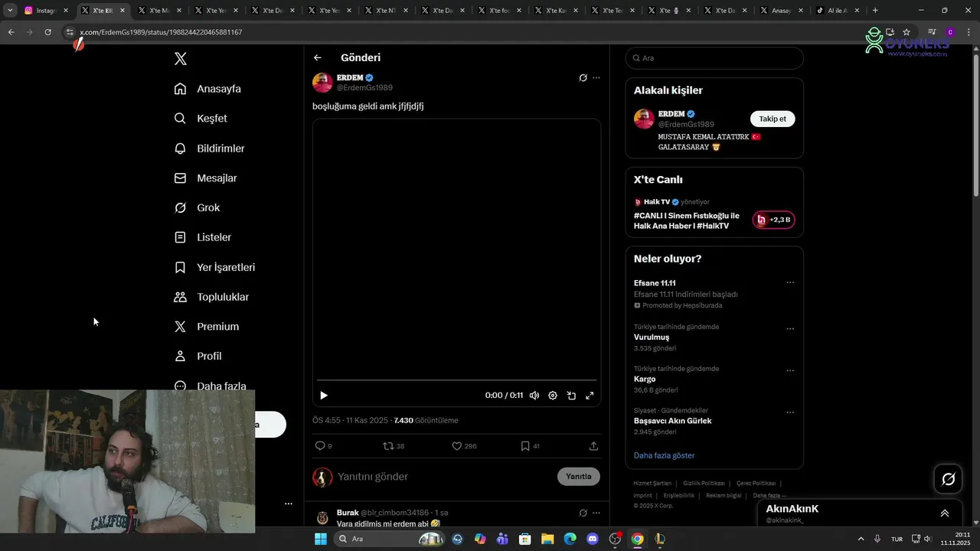Open Vurulmuş trending topic
This screenshot has width=980, height=551.
pos(652,337)
